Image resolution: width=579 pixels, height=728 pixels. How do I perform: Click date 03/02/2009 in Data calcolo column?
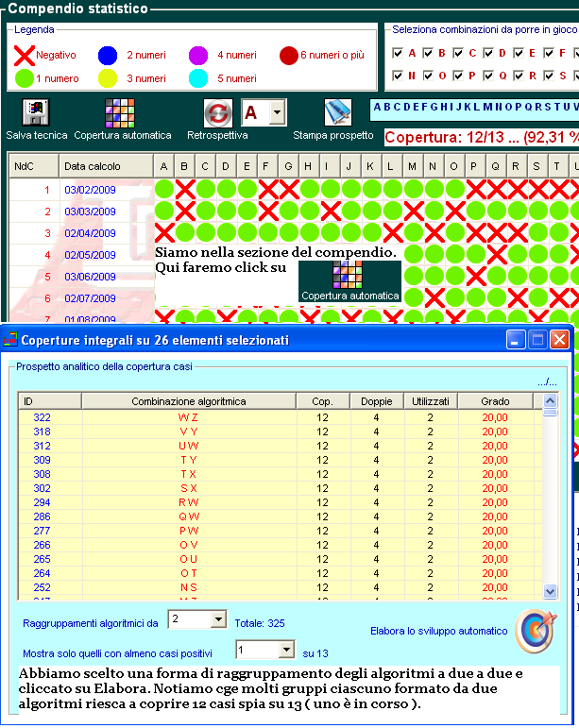pyautogui.click(x=90, y=190)
